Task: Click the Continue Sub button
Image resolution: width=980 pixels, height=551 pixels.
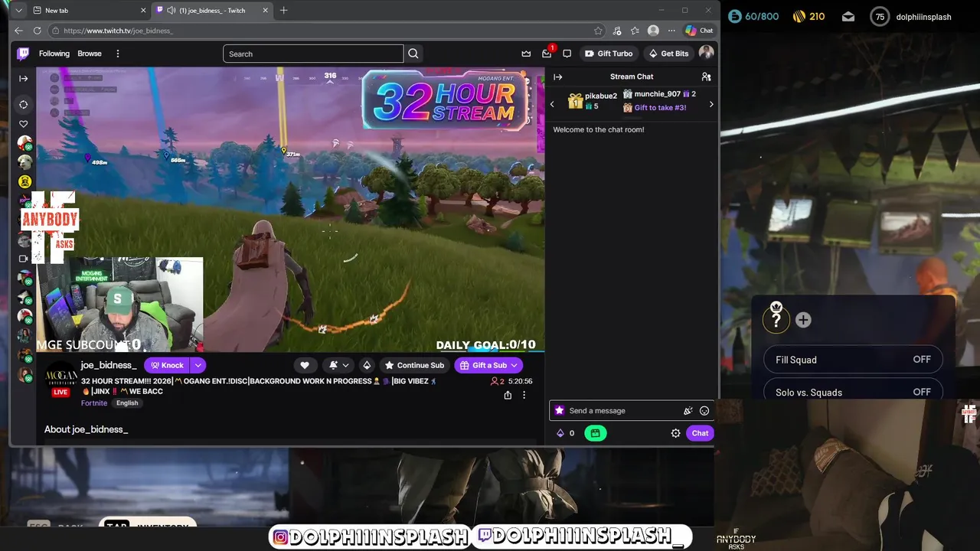Action: (x=414, y=365)
